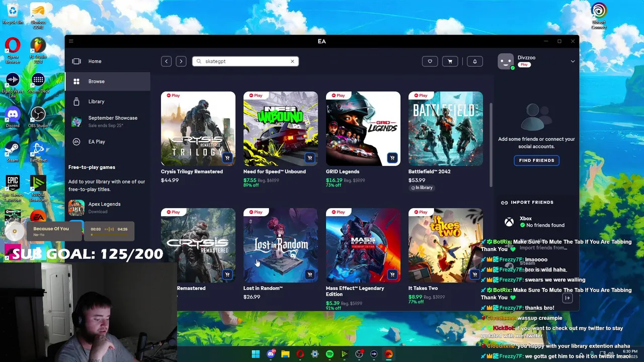644x362 pixels.
Task: Open the EA app hamburger menu
Action: tap(71, 41)
